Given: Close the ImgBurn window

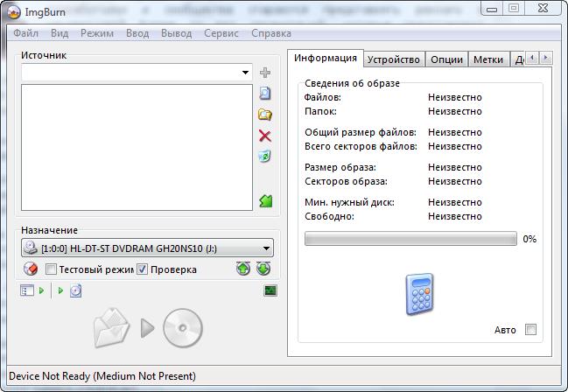Looking at the screenshot, I should tap(543, 9).
